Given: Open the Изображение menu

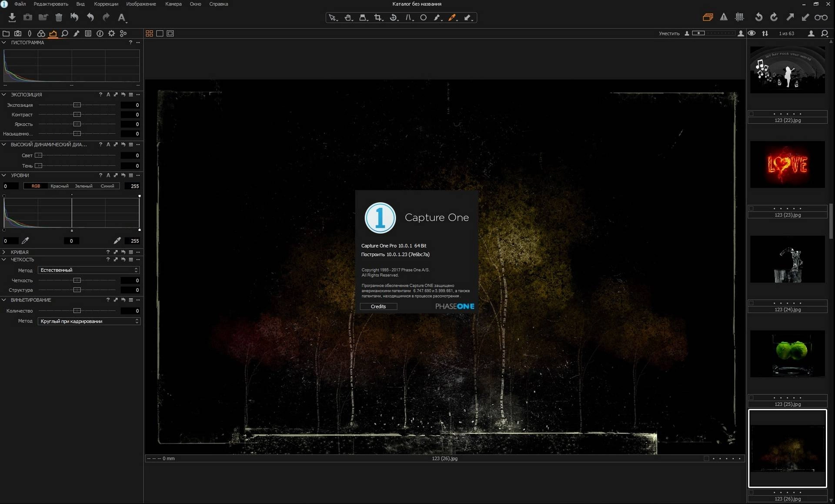Looking at the screenshot, I should click(141, 4).
